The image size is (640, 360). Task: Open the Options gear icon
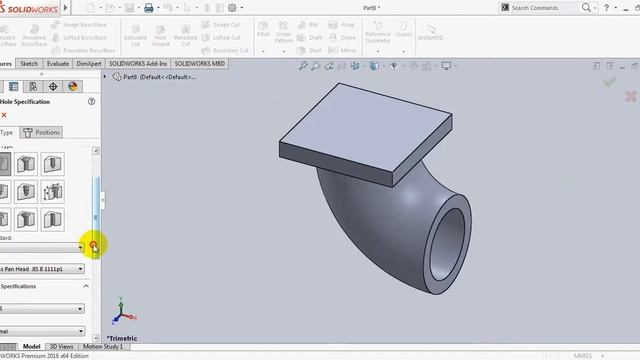pyautogui.click(x=232, y=8)
